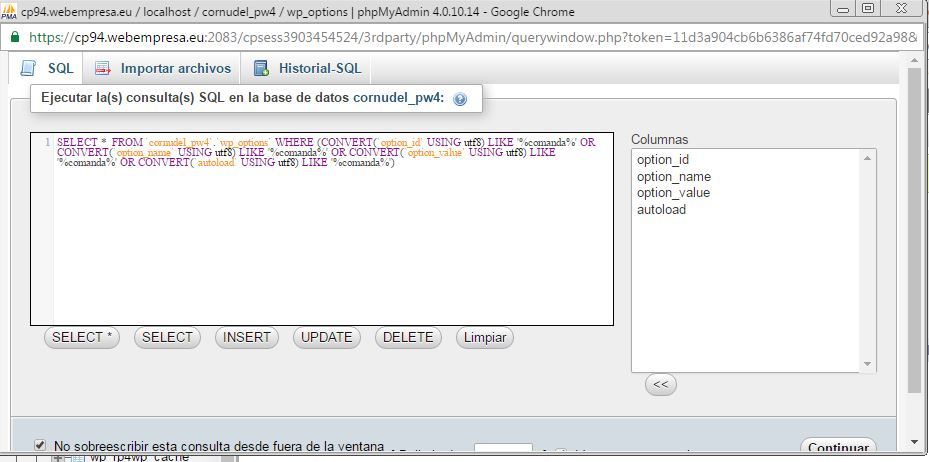Click the window vertical scrollbar thumb
This screenshot has height=462, width=929.
pos(914,232)
